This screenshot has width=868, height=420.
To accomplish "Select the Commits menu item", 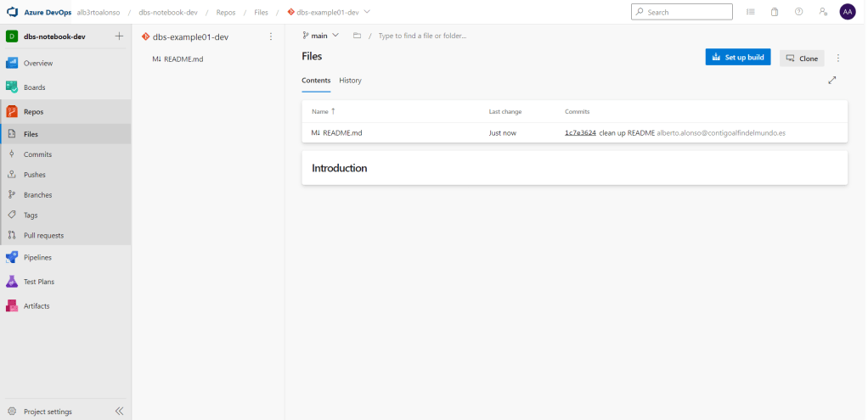I will (37, 154).
